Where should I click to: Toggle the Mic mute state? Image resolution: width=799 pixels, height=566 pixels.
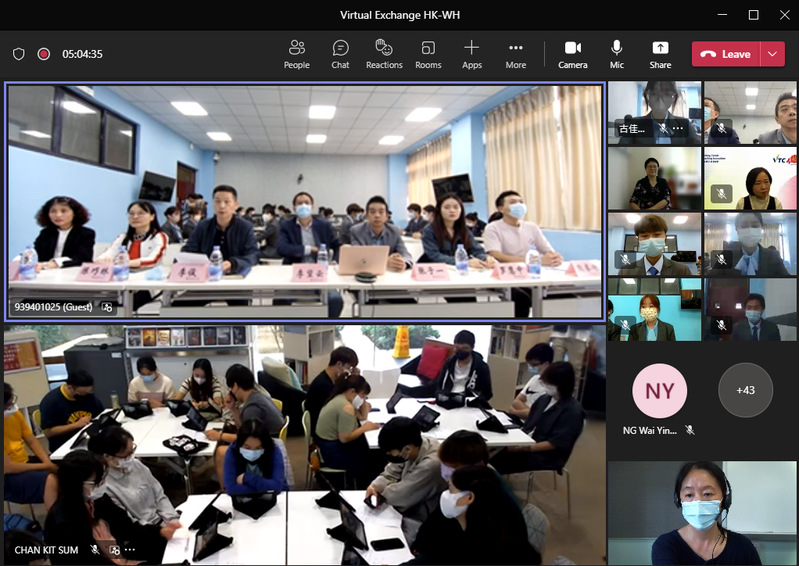click(x=617, y=54)
